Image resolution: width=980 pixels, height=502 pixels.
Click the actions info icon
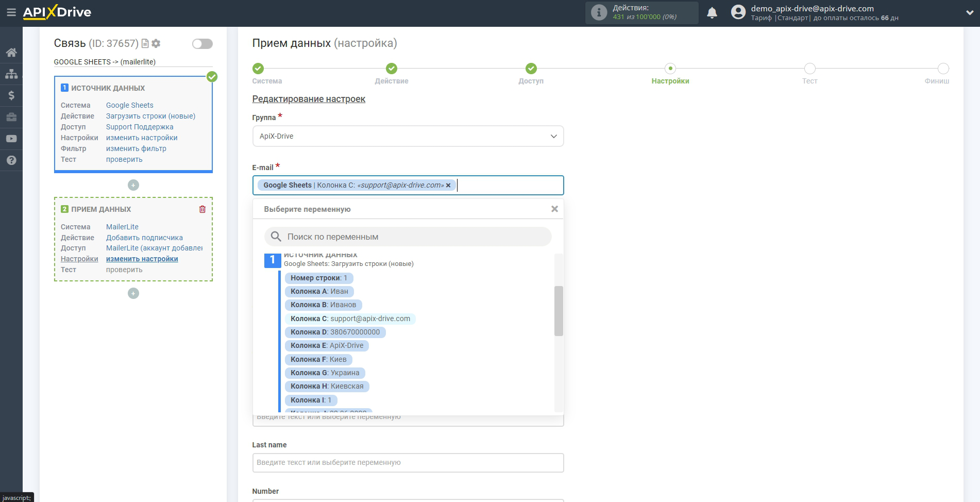click(599, 12)
